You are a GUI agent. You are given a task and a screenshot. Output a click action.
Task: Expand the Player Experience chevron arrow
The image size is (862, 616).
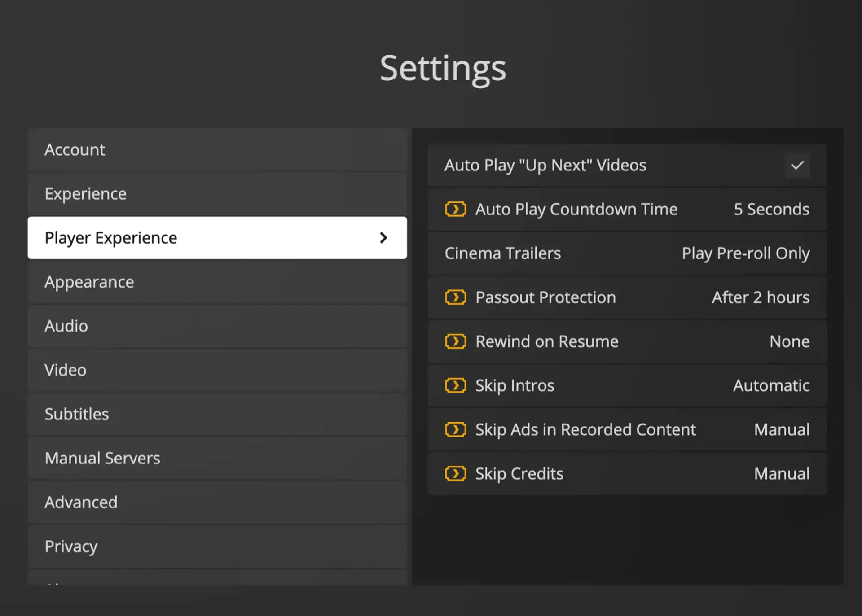[383, 238]
